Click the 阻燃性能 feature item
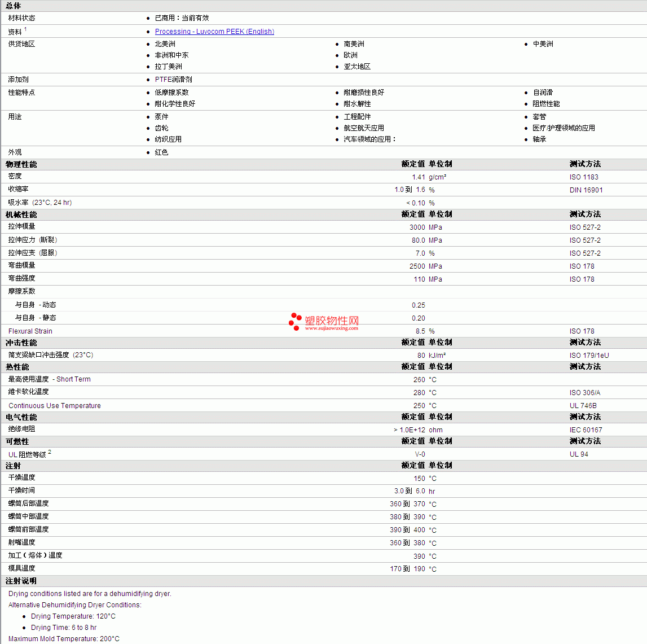 547,104
